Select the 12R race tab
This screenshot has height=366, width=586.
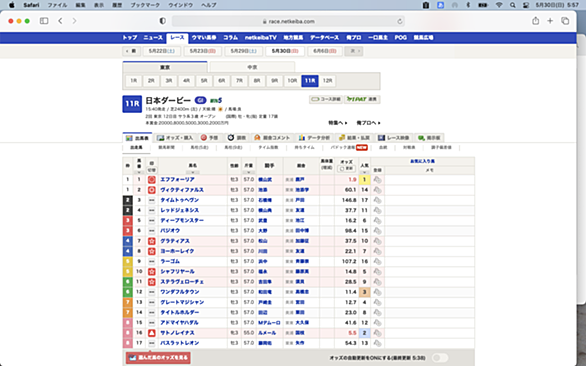[x=327, y=80]
